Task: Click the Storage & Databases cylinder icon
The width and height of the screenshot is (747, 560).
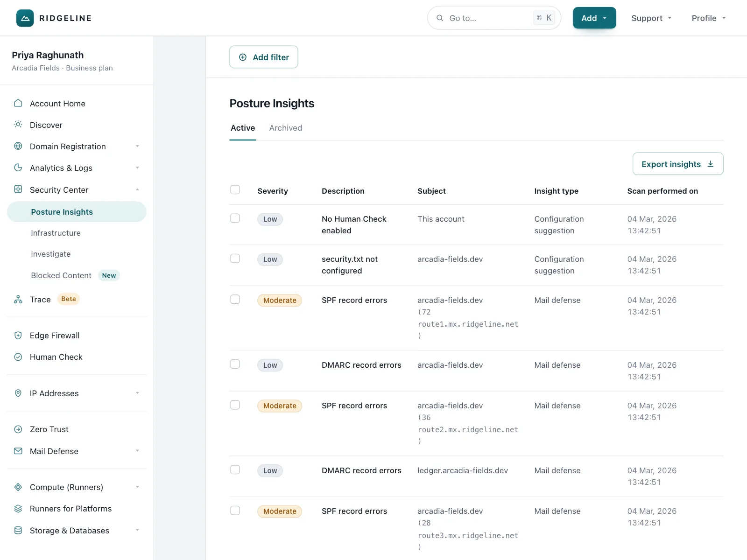Action: (x=18, y=531)
